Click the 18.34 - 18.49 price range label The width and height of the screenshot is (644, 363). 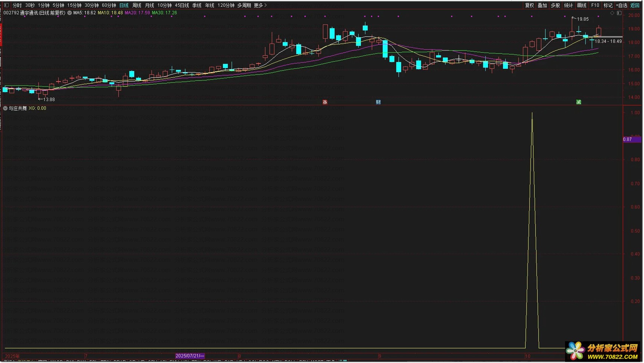click(x=608, y=41)
